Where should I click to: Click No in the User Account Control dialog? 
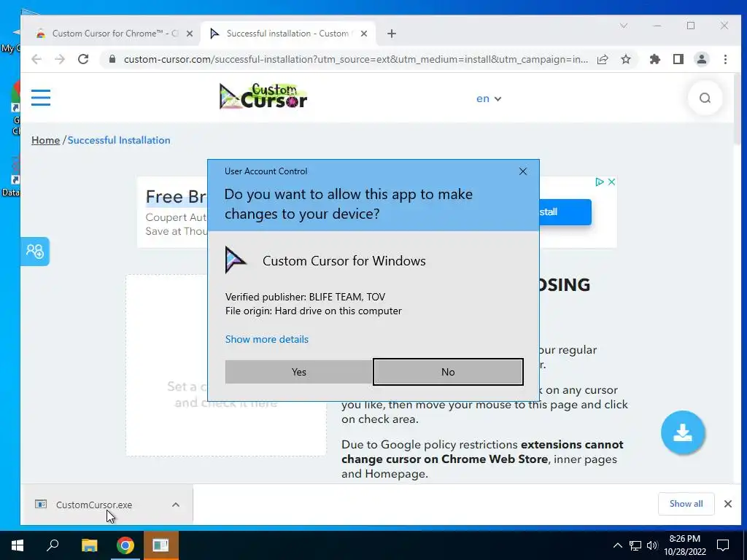[448, 372]
